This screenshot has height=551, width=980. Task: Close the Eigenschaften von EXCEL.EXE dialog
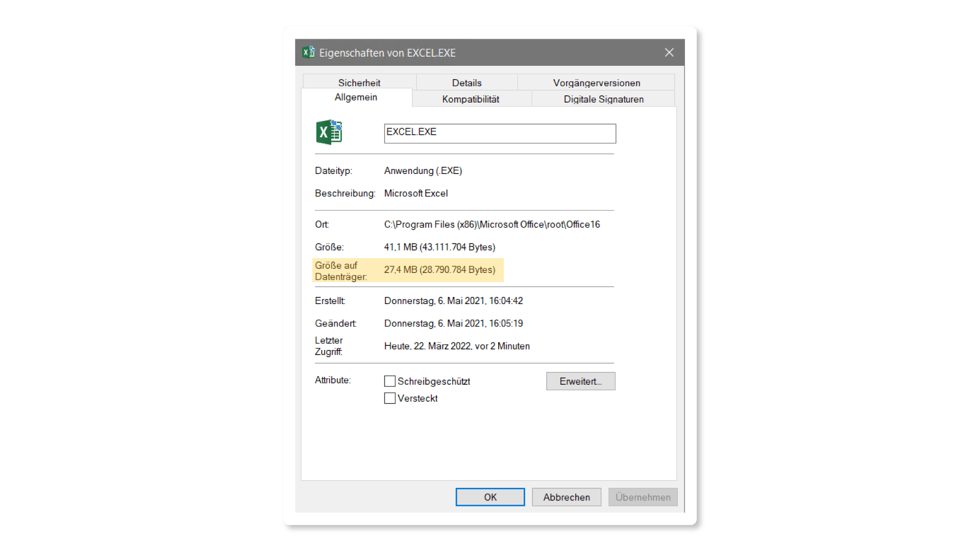tap(669, 53)
